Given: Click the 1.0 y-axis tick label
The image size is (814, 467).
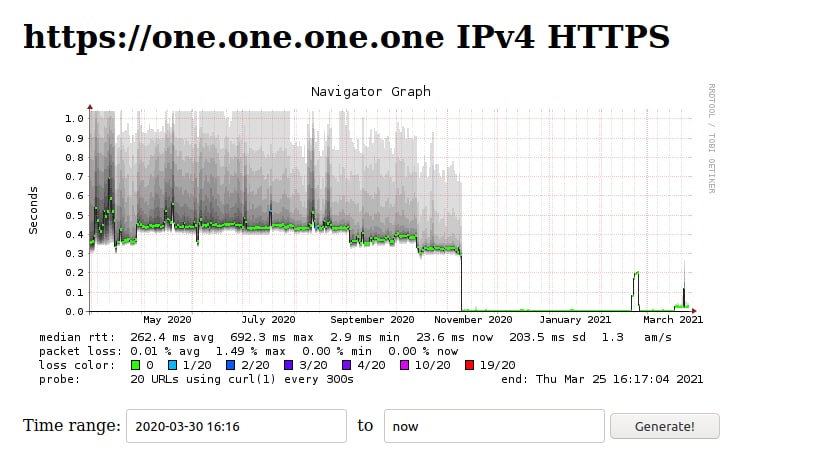Looking at the screenshot, I should click(74, 119).
